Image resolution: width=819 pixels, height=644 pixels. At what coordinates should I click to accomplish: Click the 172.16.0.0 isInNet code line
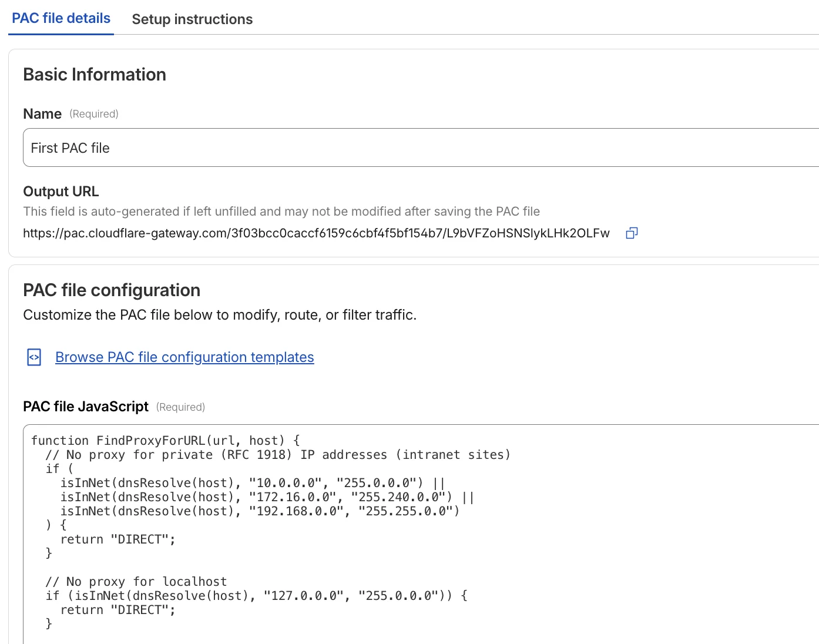tap(267, 497)
